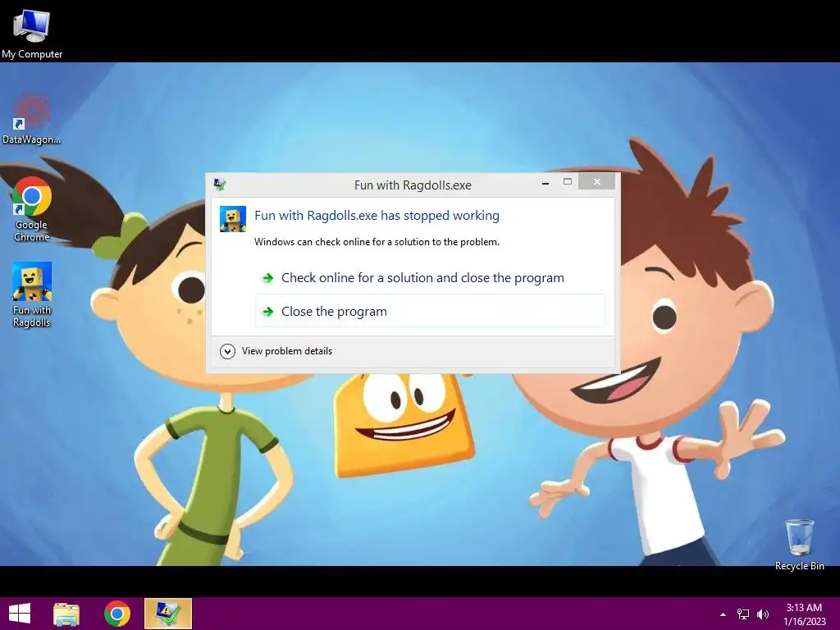Open the network status tray icon
Viewport: 840px width, 630px height.
click(743, 614)
